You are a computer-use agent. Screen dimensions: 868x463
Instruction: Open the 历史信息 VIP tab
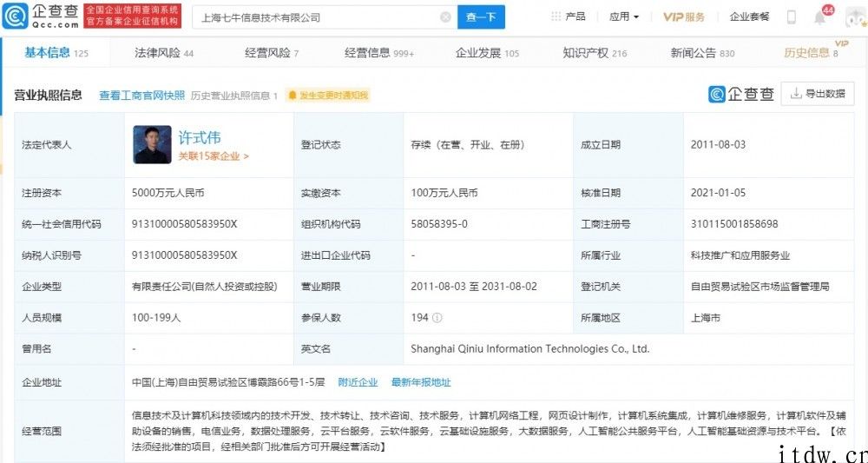(812, 53)
